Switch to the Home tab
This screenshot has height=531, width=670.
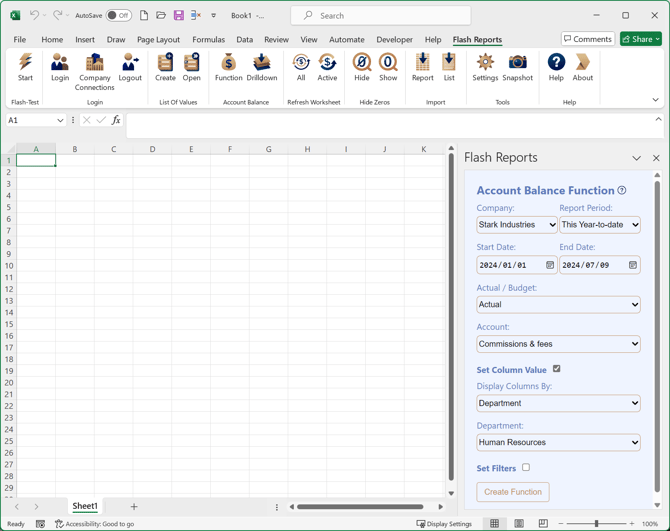pos(52,39)
